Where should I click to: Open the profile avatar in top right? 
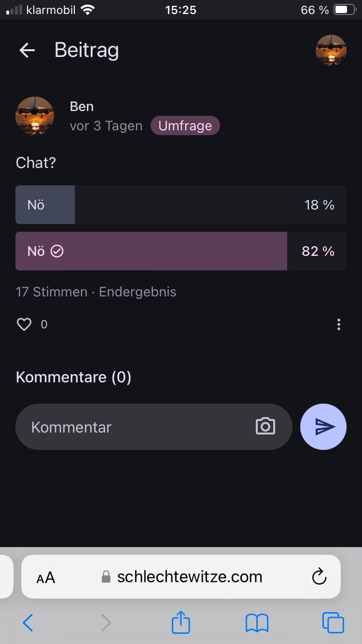(331, 50)
